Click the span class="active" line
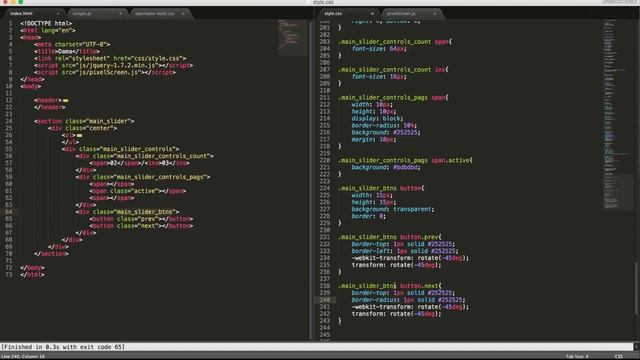The image size is (640, 360). [138, 191]
